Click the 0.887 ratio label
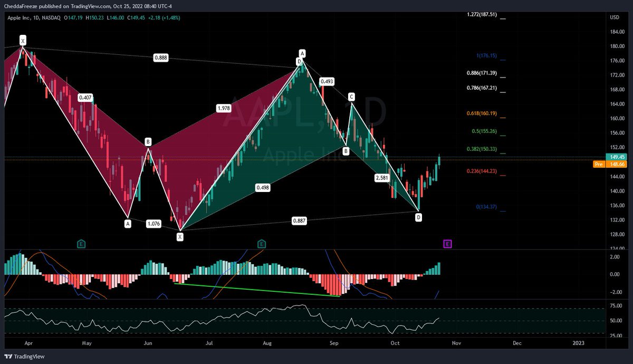The image size is (633, 364). tap(299, 221)
